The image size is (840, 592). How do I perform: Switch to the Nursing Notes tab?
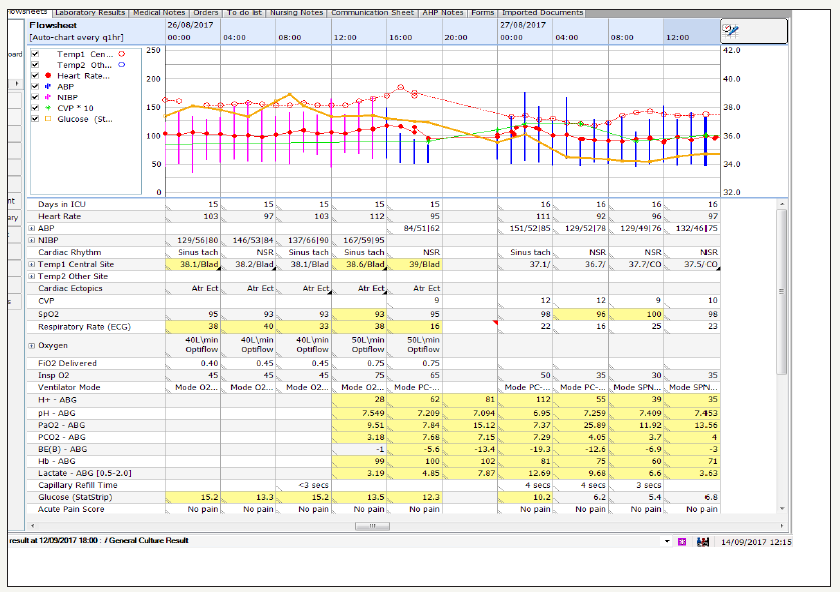295,13
